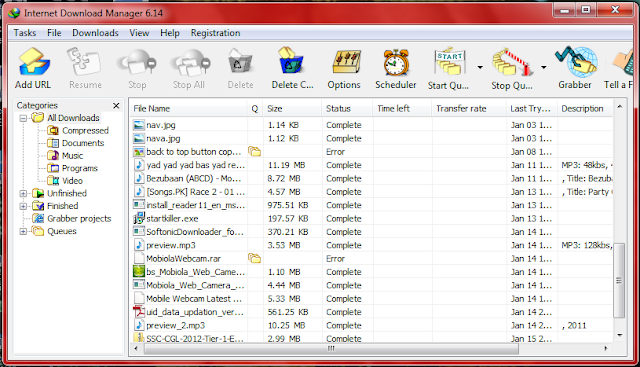Select Grabber projects in the tree
This screenshot has height=367, width=640.
click(72, 219)
